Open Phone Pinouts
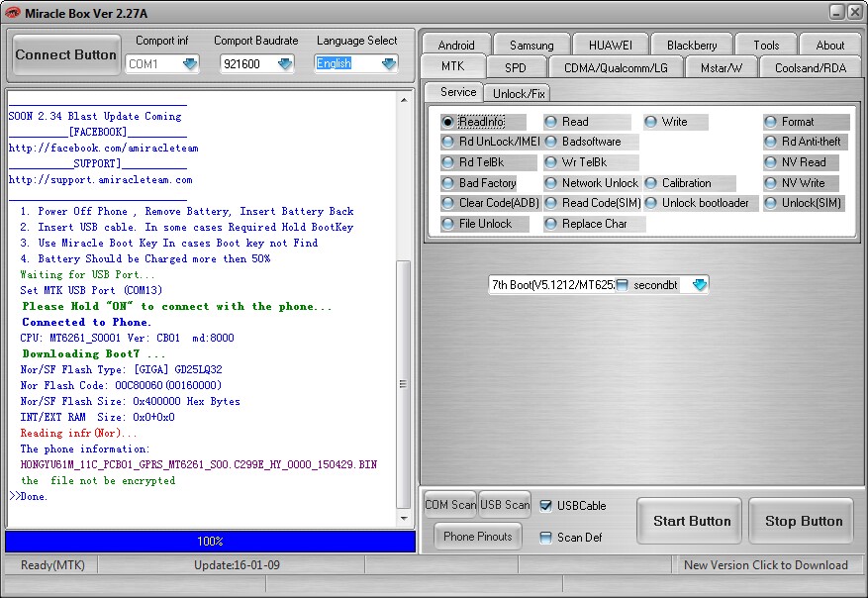The width and height of the screenshot is (868, 598). [477, 537]
